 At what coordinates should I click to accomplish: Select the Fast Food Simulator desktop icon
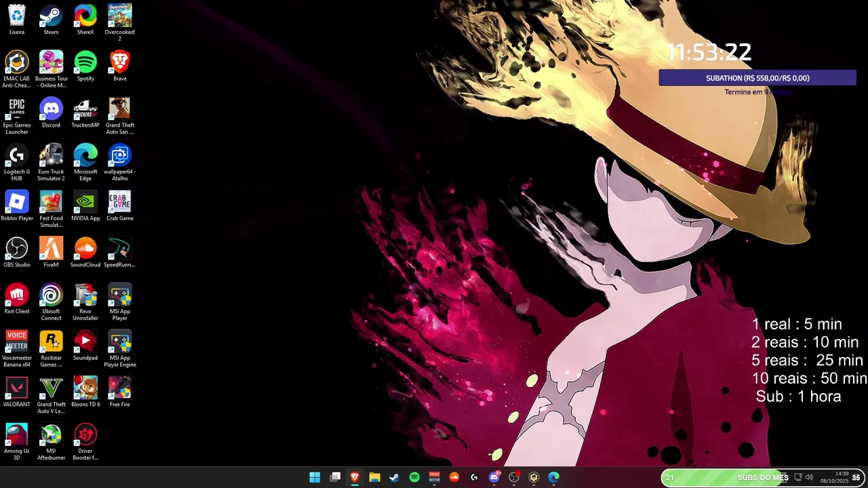(x=51, y=209)
